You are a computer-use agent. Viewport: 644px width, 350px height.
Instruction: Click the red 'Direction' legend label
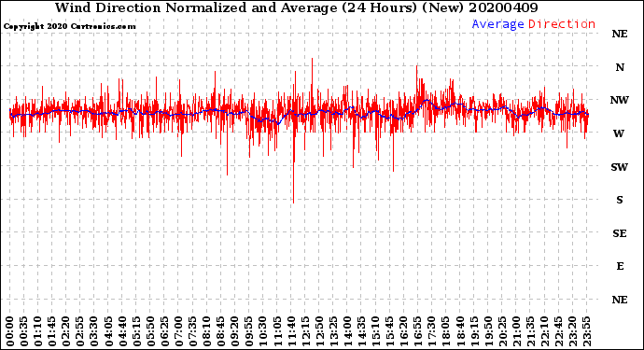pyautogui.click(x=562, y=24)
